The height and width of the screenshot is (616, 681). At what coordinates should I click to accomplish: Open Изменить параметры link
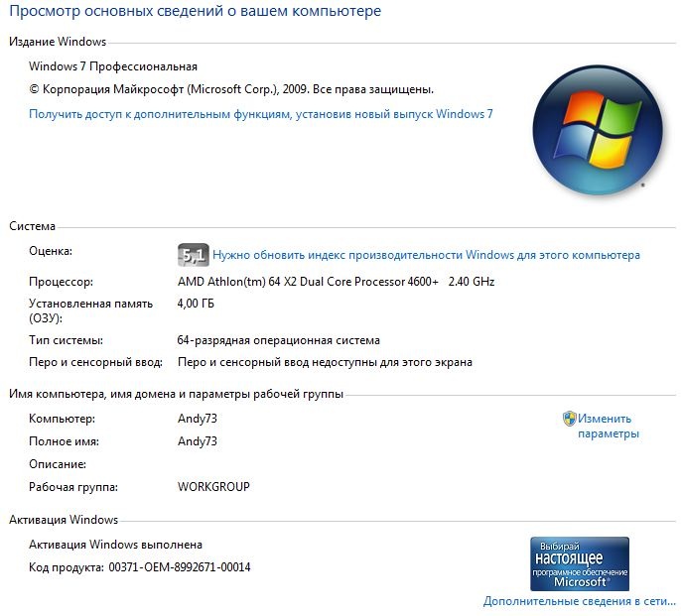pos(608,426)
